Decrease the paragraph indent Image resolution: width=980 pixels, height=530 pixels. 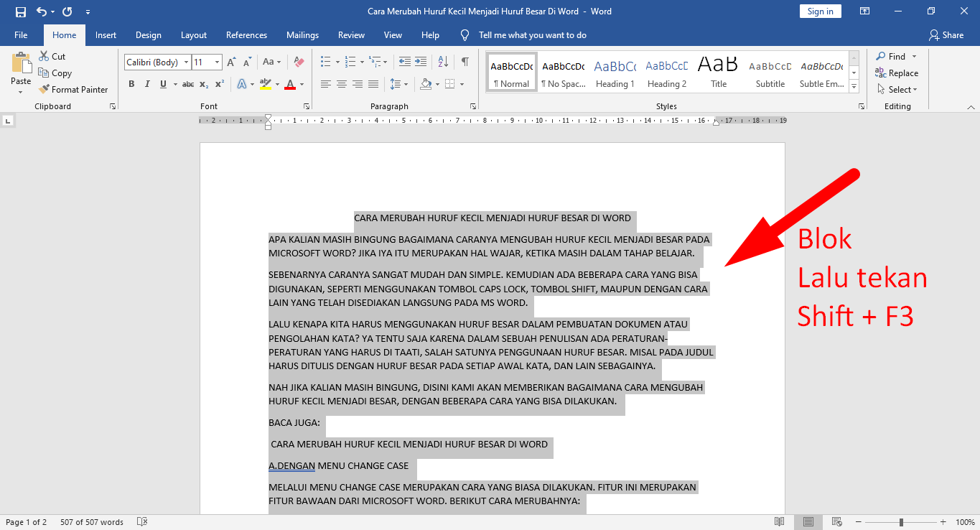(404, 62)
